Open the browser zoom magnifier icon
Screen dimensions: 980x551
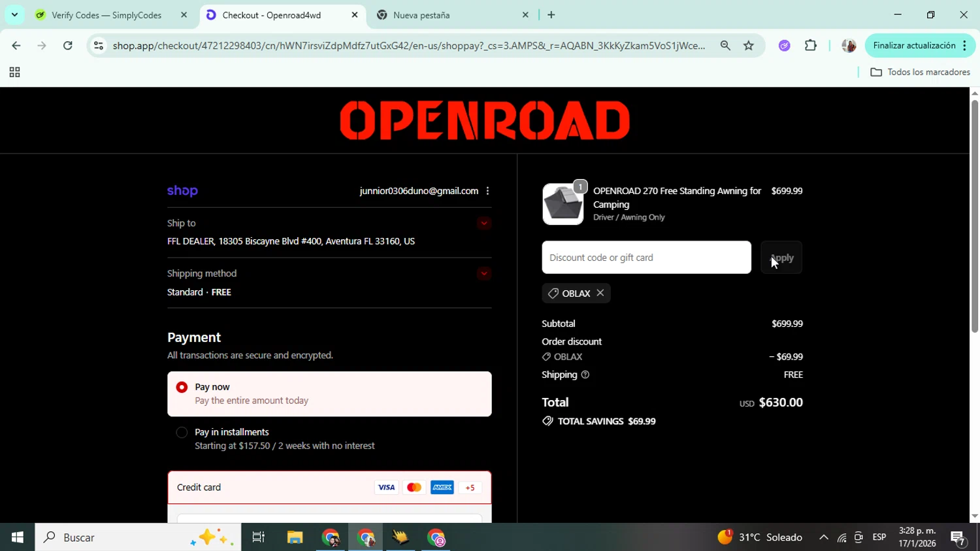[x=725, y=46]
